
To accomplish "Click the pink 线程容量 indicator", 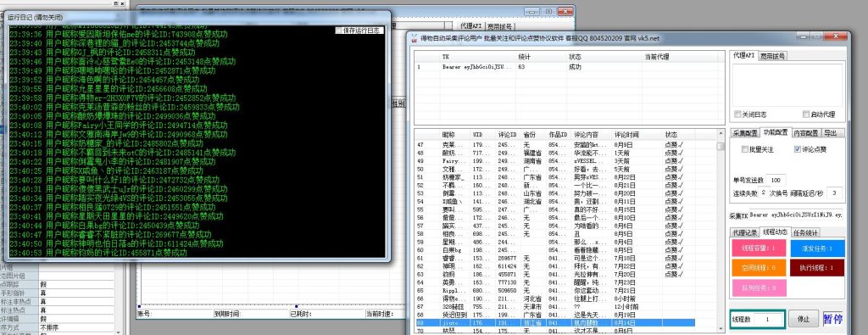I will 759,248.
